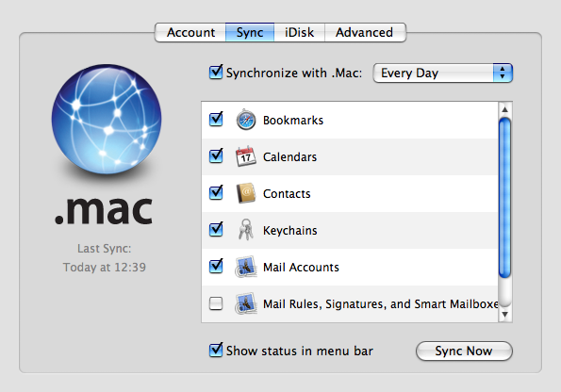Image resolution: width=561 pixels, height=392 pixels.
Task: Click the Sync Now button
Action: pos(464,351)
